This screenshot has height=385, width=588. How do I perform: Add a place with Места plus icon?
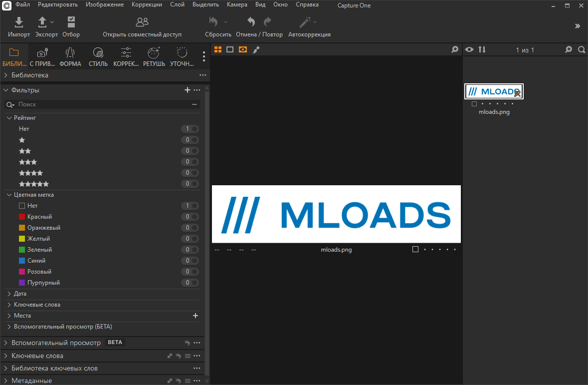[196, 316]
